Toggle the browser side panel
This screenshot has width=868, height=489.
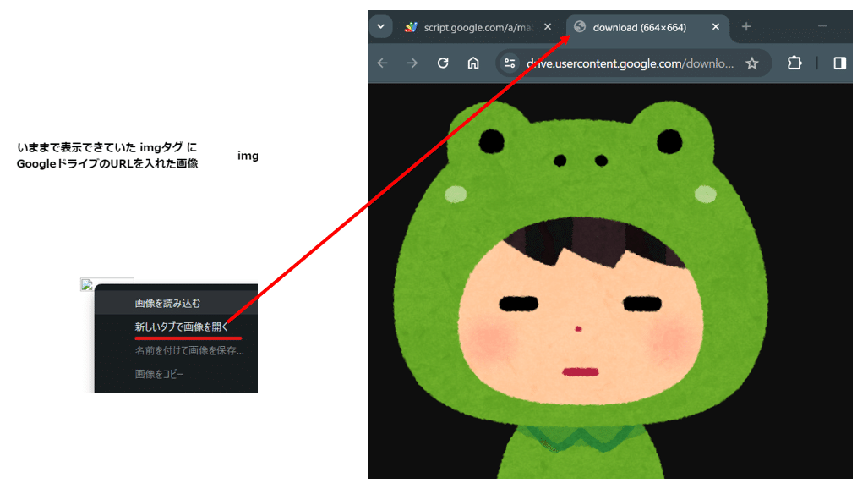[x=840, y=63]
